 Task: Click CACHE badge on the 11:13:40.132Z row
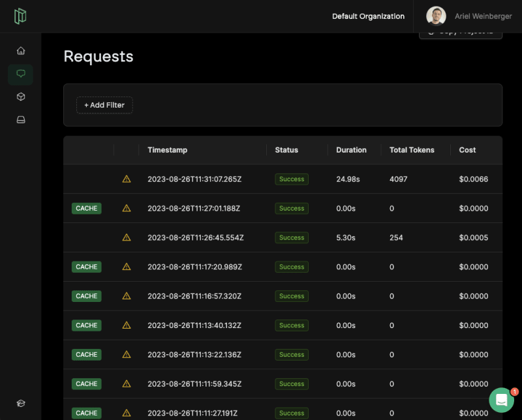pyautogui.click(x=87, y=325)
